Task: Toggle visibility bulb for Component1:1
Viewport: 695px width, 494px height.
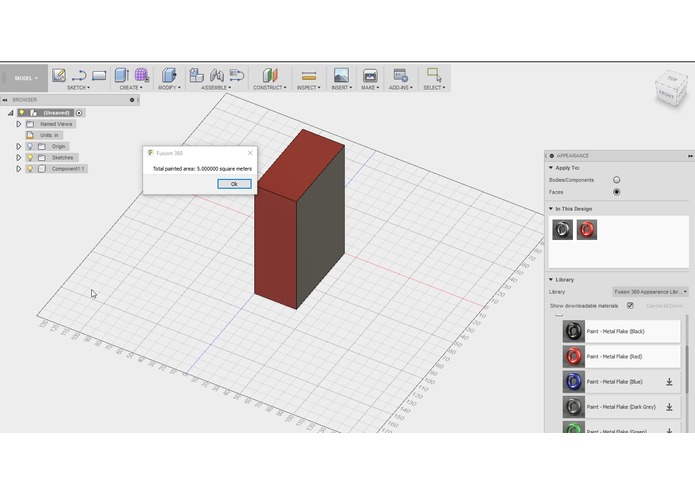Action: point(30,169)
